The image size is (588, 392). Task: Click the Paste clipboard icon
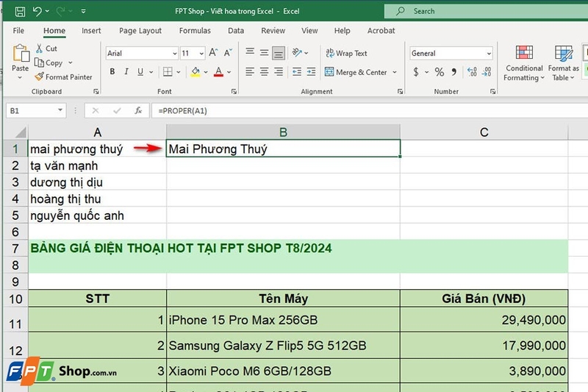click(x=21, y=53)
